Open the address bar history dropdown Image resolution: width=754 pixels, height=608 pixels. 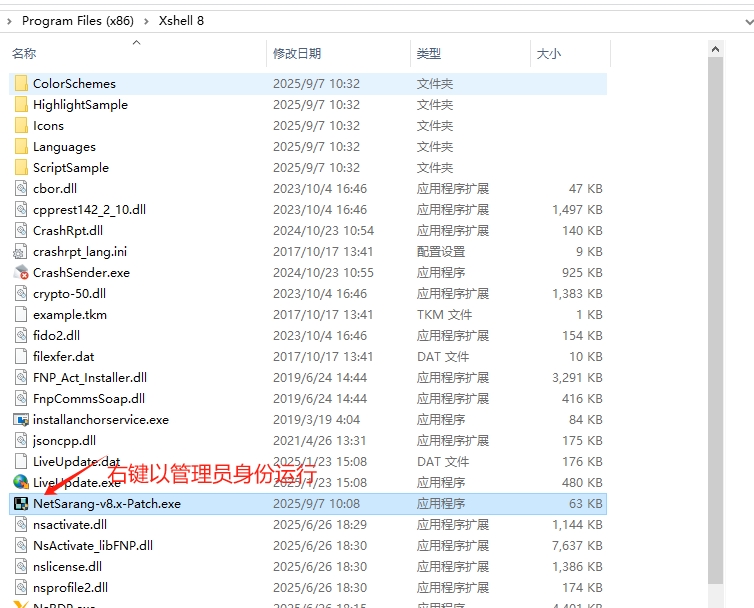749,22
